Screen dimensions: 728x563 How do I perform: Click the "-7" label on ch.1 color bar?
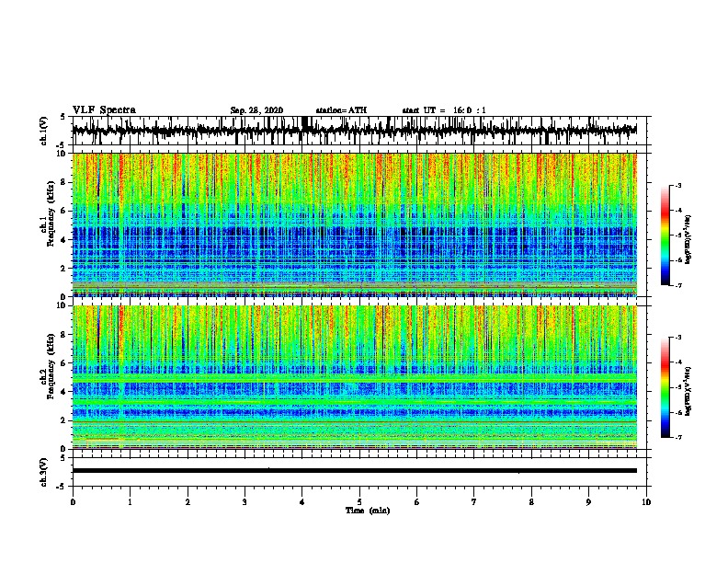point(677,286)
